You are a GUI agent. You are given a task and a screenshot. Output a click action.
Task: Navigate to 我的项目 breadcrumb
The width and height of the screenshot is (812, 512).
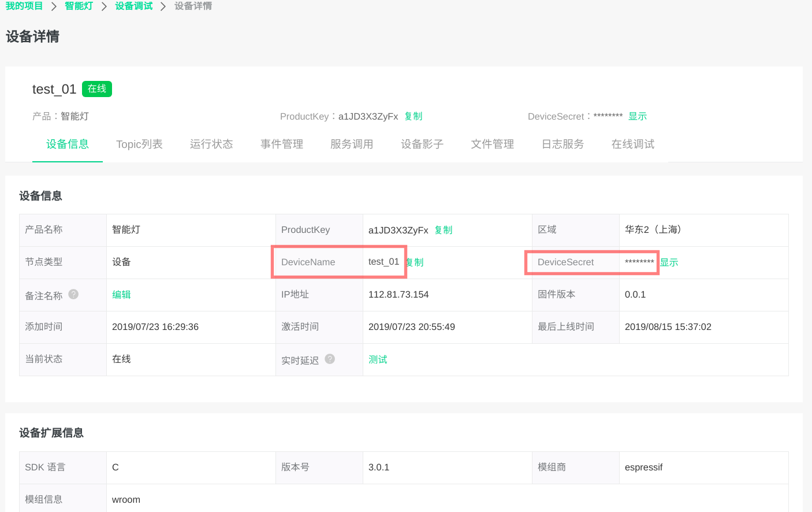24,6
